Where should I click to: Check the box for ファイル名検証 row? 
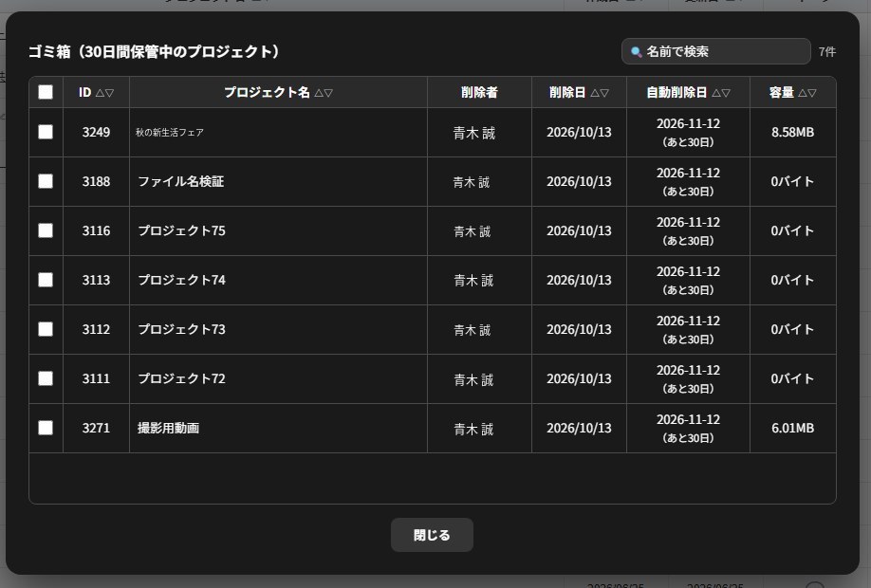[x=46, y=181]
